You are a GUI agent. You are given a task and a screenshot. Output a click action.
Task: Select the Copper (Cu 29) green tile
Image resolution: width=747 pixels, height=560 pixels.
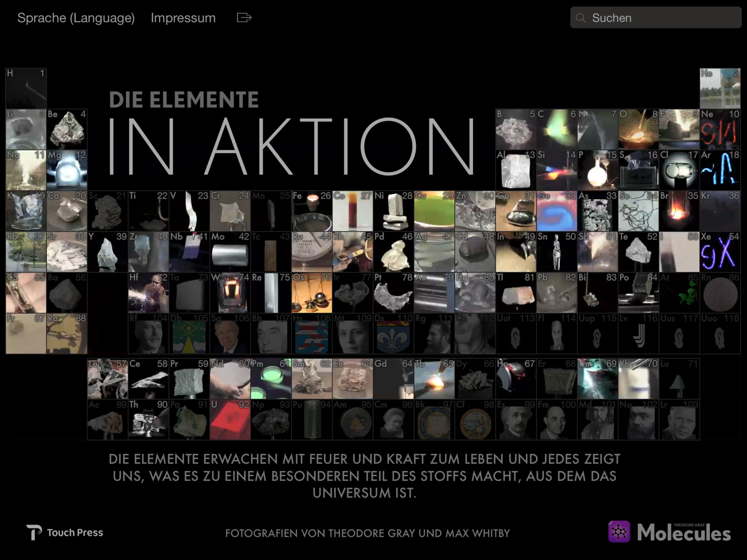coord(434,211)
